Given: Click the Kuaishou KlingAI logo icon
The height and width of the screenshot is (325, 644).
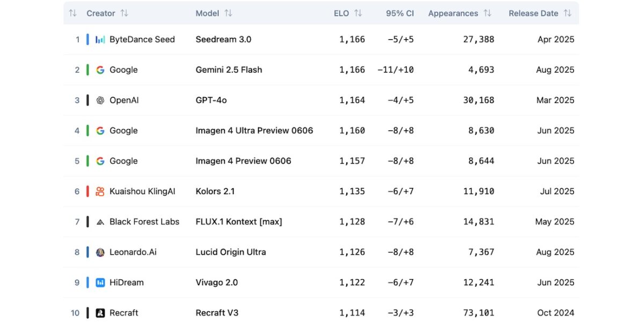Looking at the screenshot, I should (100, 191).
